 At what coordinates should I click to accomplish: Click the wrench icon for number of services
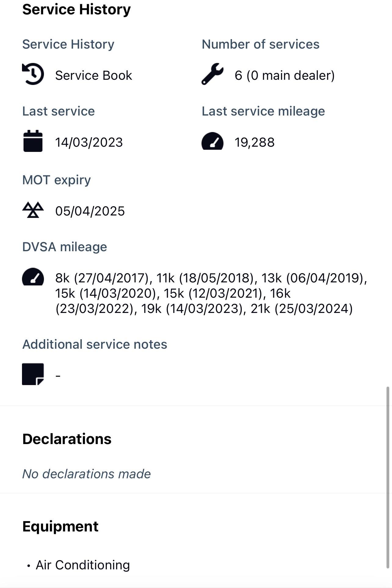pyautogui.click(x=212, y=74)
